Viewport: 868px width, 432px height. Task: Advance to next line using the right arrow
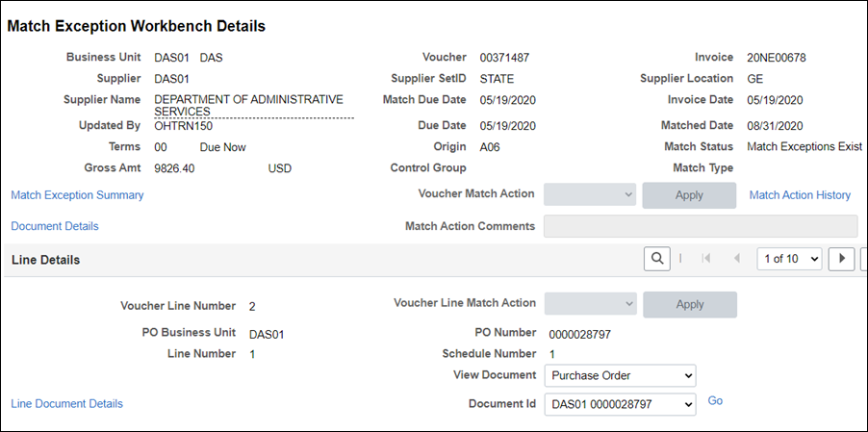point(841,258)
